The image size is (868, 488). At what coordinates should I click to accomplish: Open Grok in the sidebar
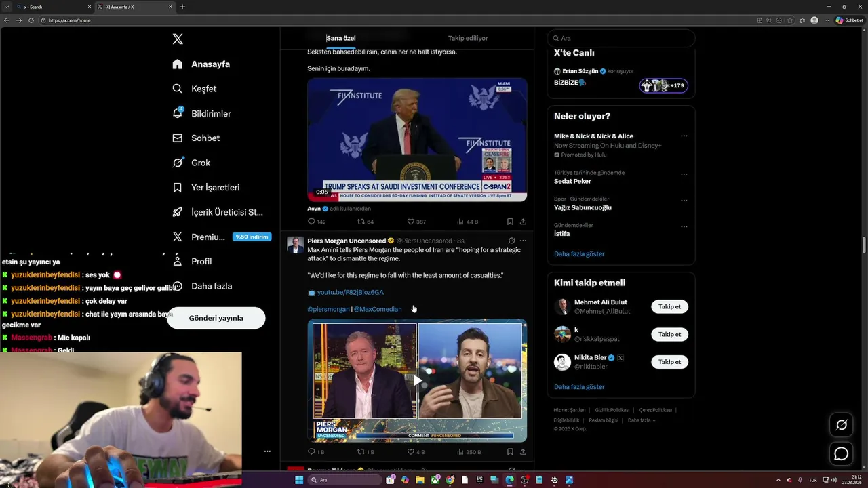191,163
